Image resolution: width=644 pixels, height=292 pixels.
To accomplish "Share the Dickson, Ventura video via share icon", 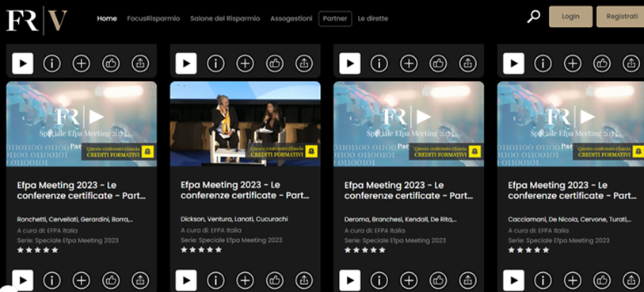I will (304, 280).
